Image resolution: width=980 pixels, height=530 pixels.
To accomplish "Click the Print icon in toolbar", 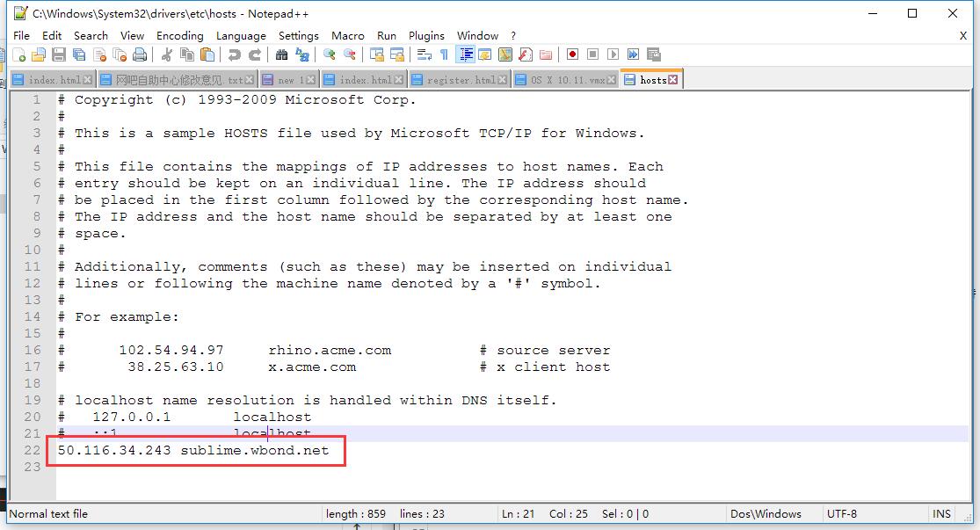I will (140, 54).
